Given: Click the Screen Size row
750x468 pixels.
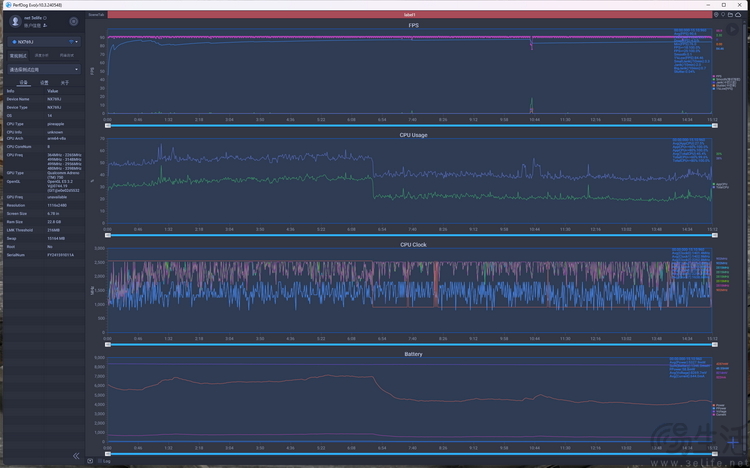Looking at the screenshot, I should [x=44, y=213].
